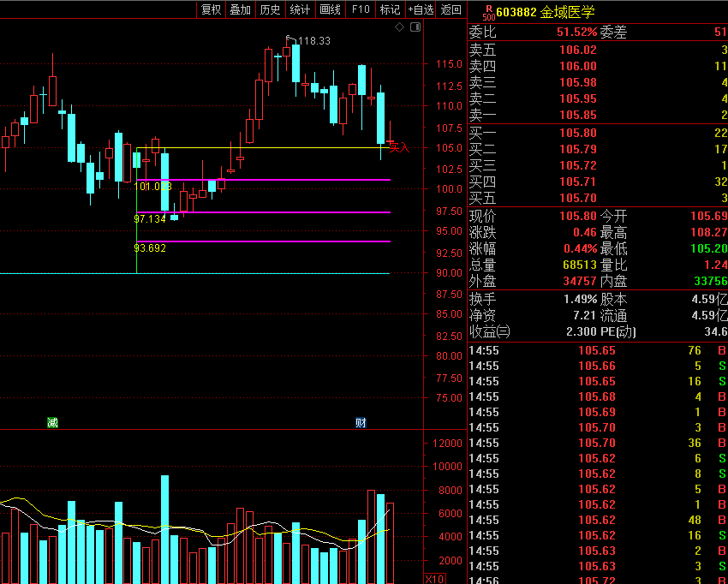Image resolution: width=728 pixels, height=584 pixels.
Task: Select the 画线 drawing tools button
Action: tap(330, 9)
